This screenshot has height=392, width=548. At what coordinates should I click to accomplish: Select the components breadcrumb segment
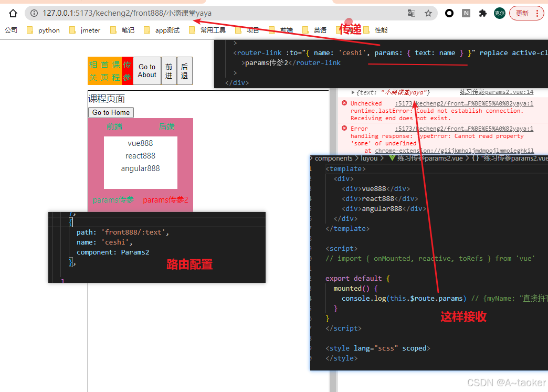click(333, 158)
